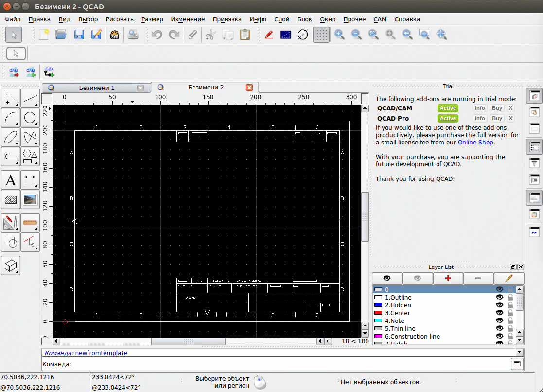
Task: Click the Команда input field
Action: [x=290, y=364]
